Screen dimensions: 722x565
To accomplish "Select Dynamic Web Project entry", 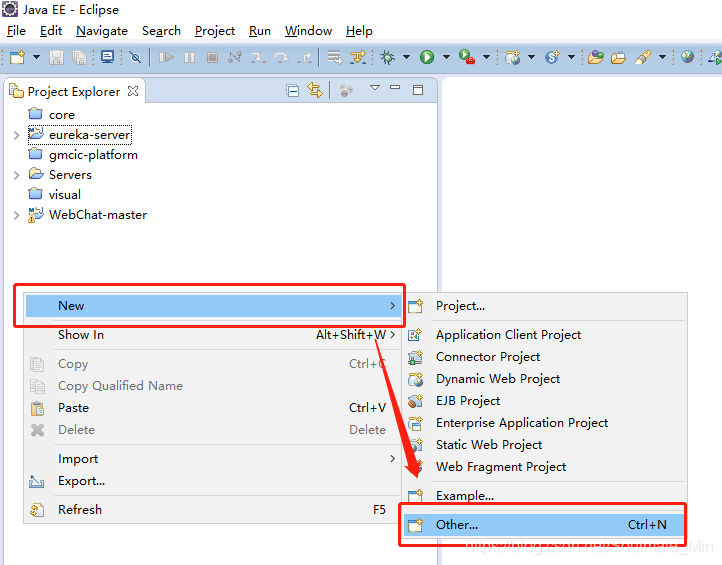I will pyautogui.click(x=545, y=379).
